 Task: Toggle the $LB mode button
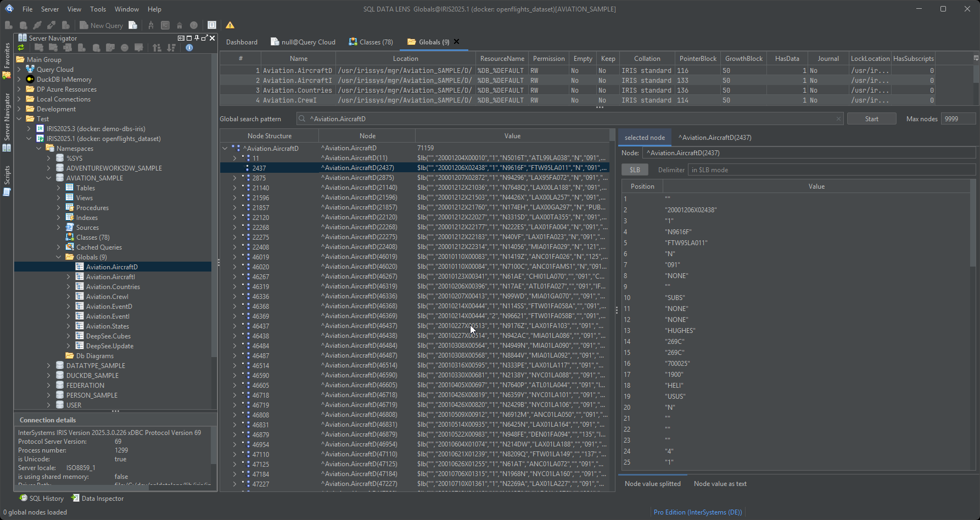(635, 170)
